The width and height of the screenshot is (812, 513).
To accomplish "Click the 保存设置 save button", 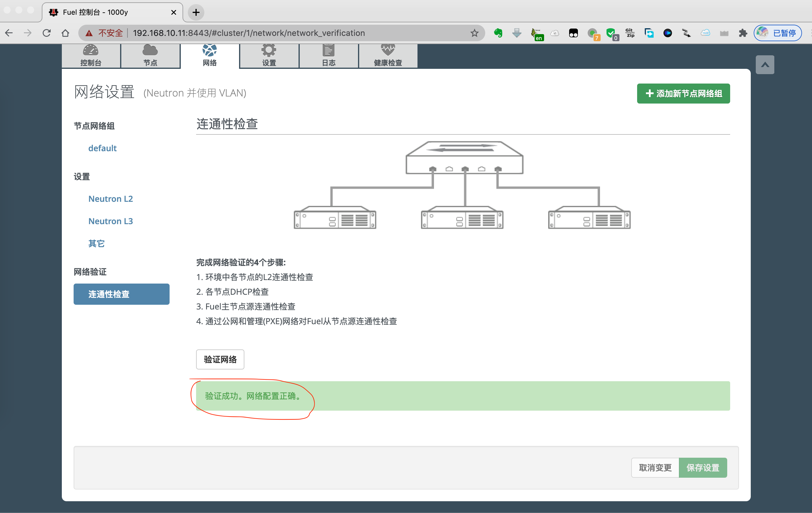I will 703,467.
